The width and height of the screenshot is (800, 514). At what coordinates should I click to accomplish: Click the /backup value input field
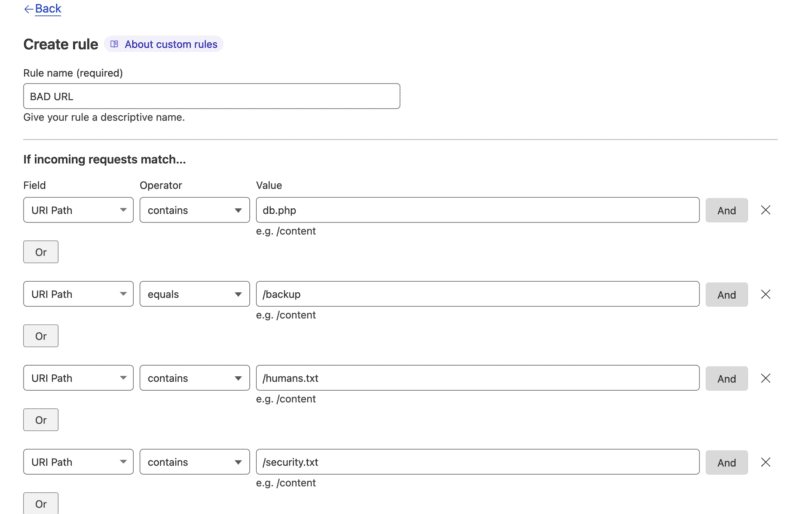tap(477, 294)
